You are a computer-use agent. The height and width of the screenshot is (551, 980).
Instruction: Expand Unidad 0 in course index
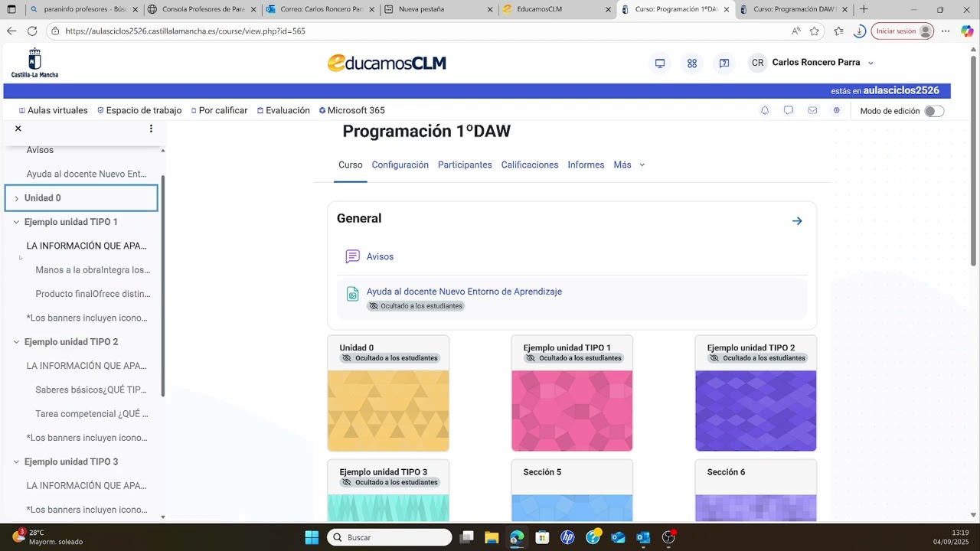pyautogui.click(x=17, y=198)
